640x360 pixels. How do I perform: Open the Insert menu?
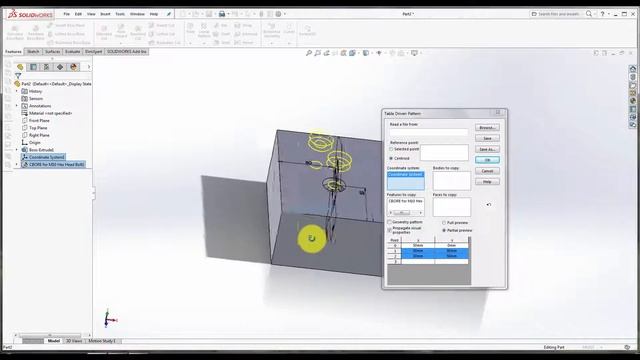(105, 14)
